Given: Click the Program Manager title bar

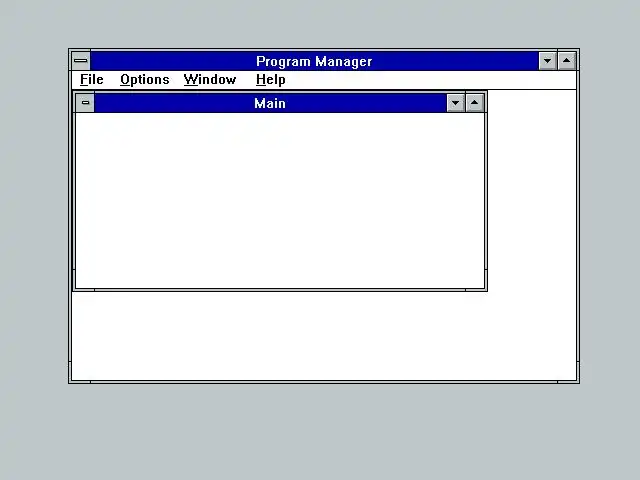Looking at the screenshot, I should pyautogui.click(x=314, y=61).
